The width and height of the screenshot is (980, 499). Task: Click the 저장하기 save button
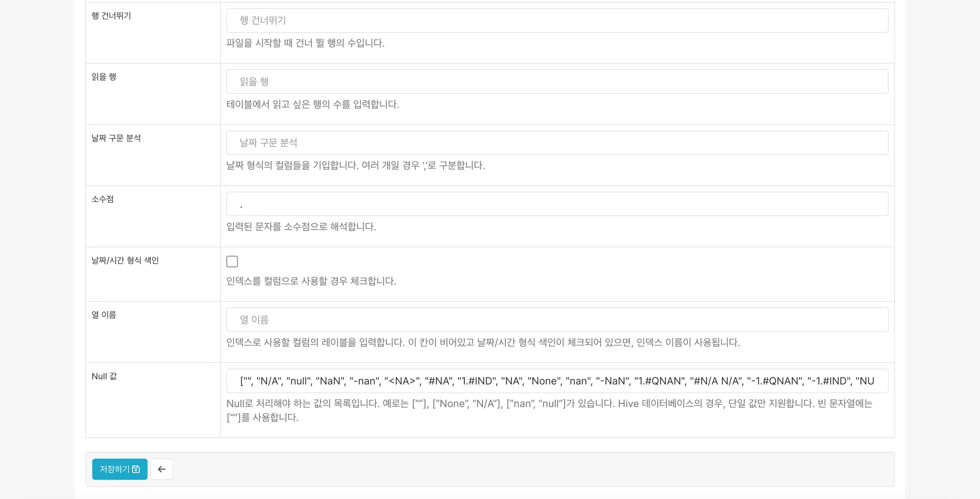120,469
